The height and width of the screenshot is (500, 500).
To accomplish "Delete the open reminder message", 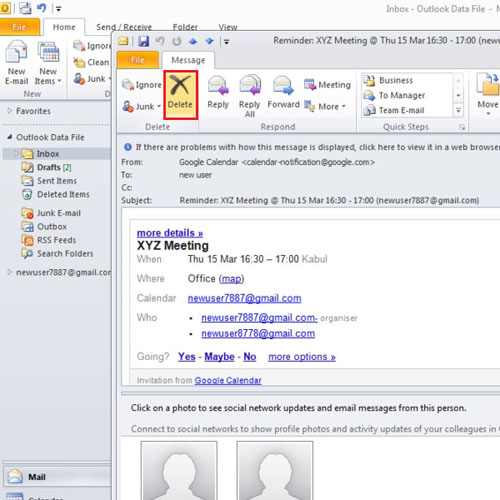I will [180, 95].
